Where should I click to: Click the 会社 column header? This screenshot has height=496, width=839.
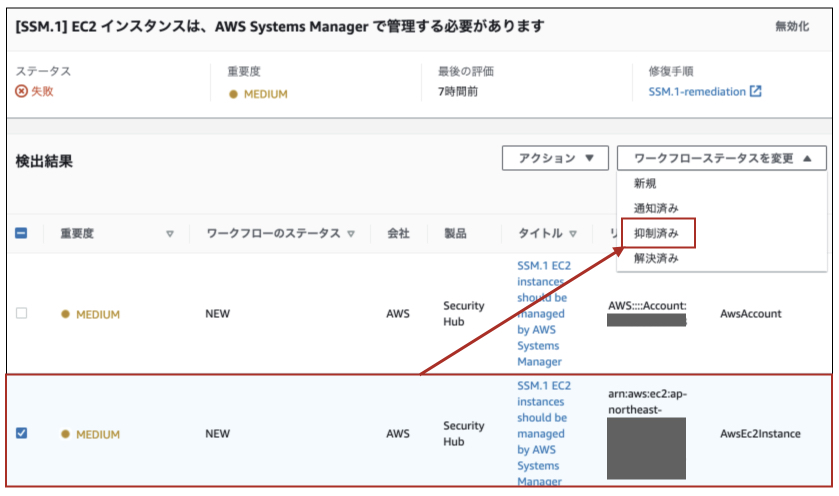tap(398, 233)
